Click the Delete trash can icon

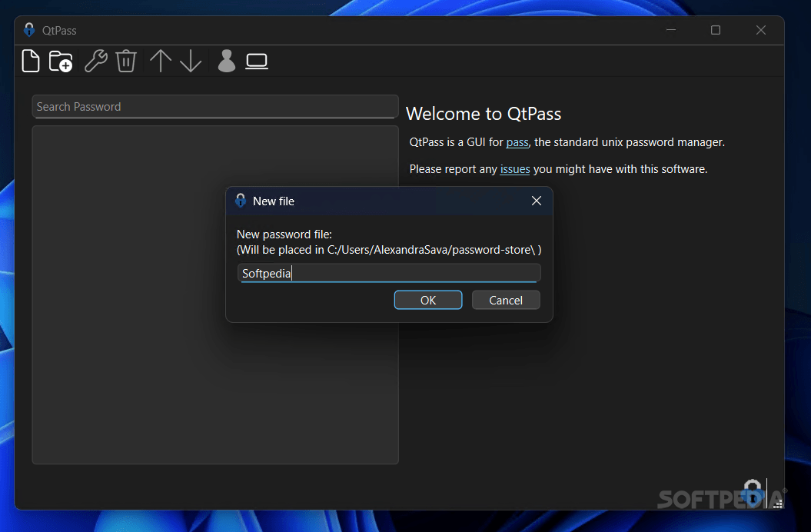(x=125, y=61)
